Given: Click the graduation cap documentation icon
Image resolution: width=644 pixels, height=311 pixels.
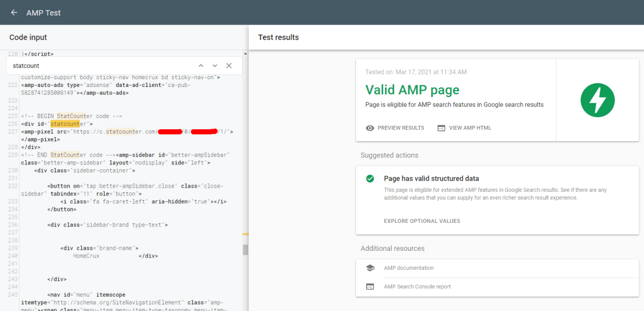Looking at the screenshot, I should point(370,268).
